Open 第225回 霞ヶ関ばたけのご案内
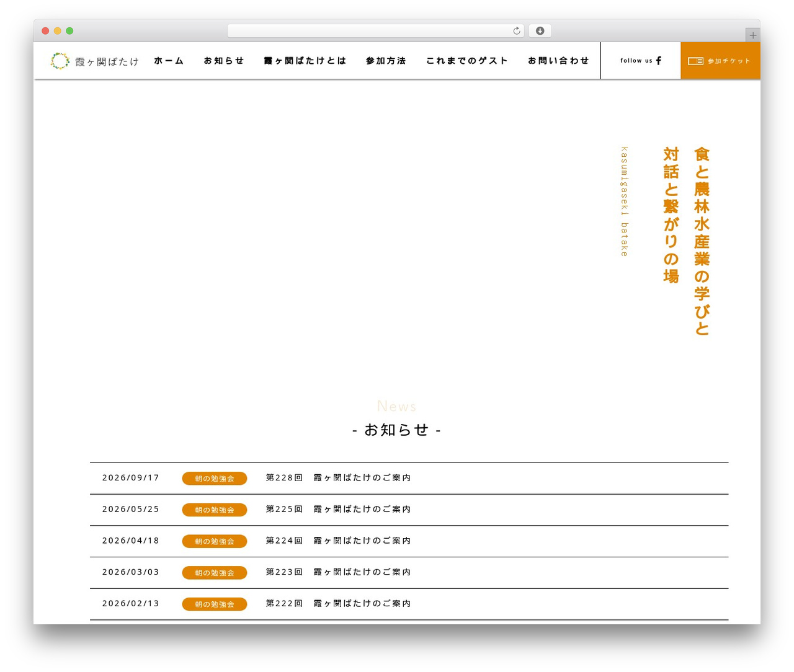The width and height of the screenshot is (794, 672). 339,510
